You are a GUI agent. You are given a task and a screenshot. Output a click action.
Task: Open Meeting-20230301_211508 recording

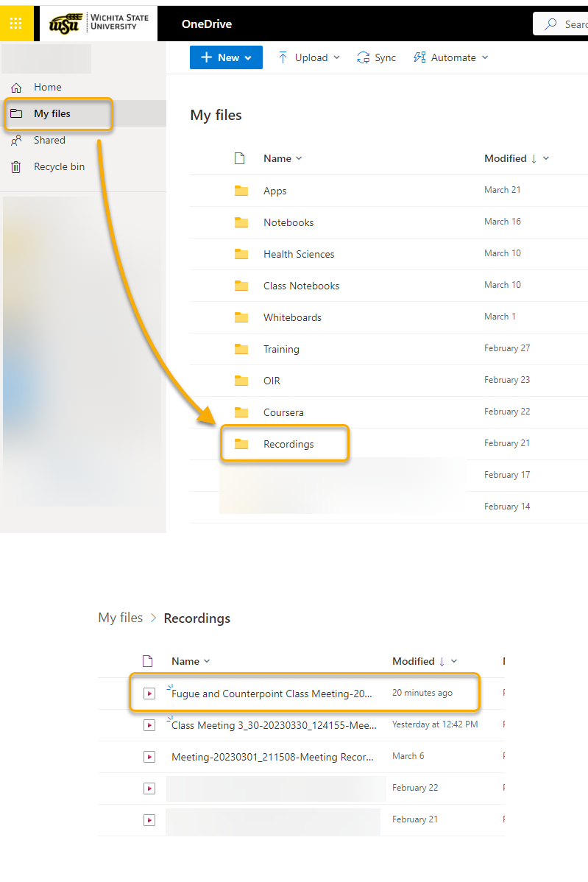click(272, 757)
